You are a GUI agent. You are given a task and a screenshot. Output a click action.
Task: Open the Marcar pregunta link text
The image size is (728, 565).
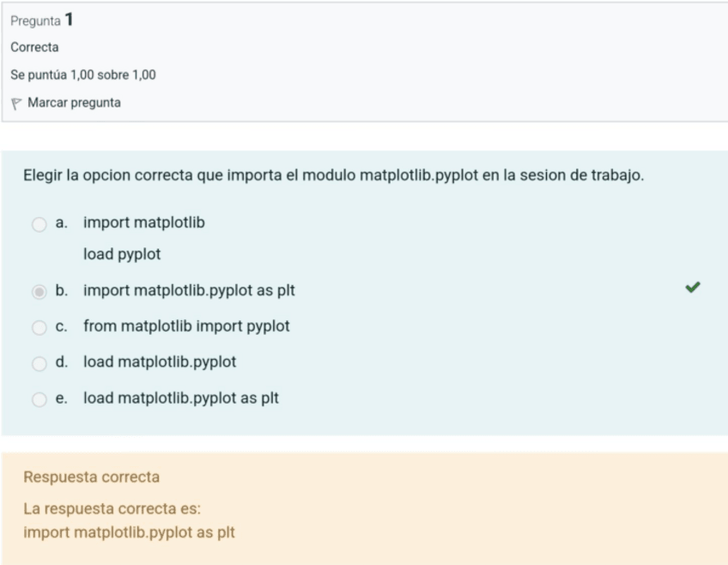point(74,103)
